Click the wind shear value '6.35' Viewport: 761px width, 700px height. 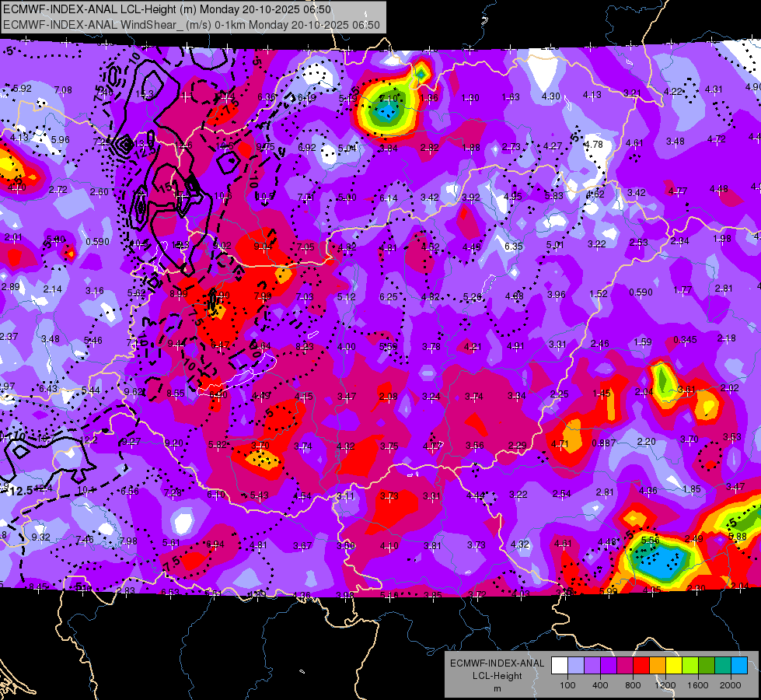(x=514, y=247)
